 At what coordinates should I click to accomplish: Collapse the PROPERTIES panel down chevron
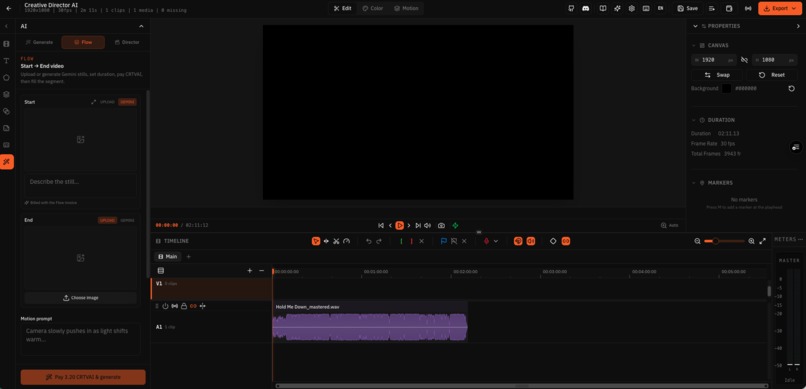695,26
